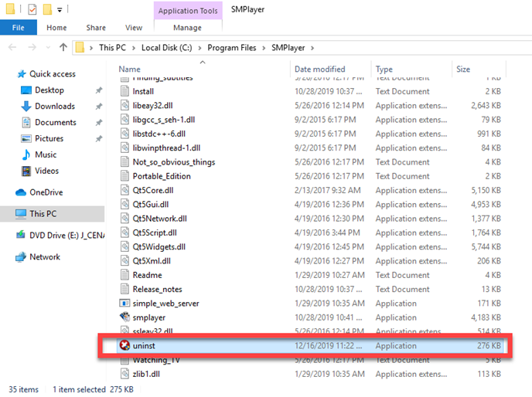Click the Downloads arrow icon in sidebar
The height and width of the screenshot is (397, 532).
point(26,106)
